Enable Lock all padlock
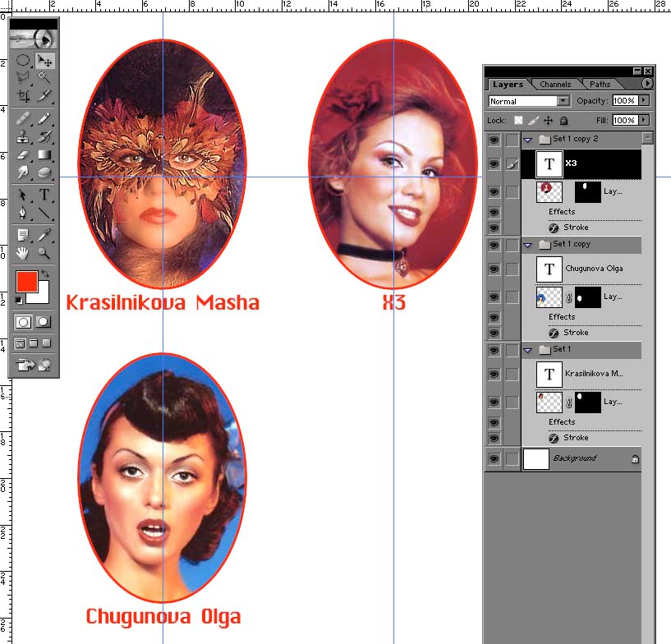The width and height of the screenshot is (671, 644). (564, 121)
